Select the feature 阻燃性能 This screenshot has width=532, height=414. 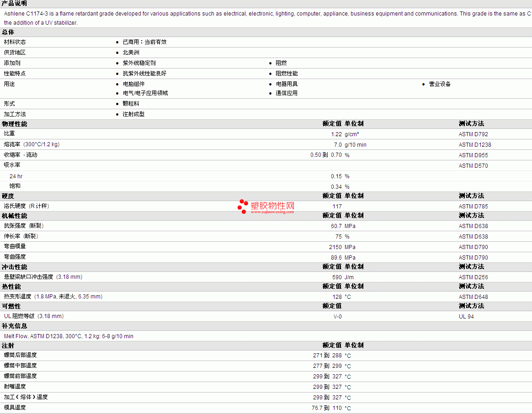(287, 74)
